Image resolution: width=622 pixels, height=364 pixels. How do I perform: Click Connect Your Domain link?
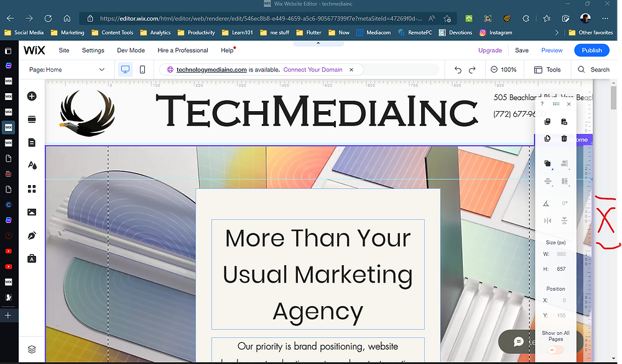[313, 70]
